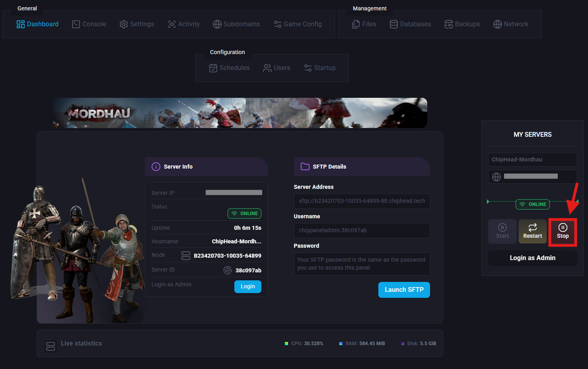Click the Server ID fingerprint icon
Image resolution: width=588 pixels, height=369 pixels.
228,270
